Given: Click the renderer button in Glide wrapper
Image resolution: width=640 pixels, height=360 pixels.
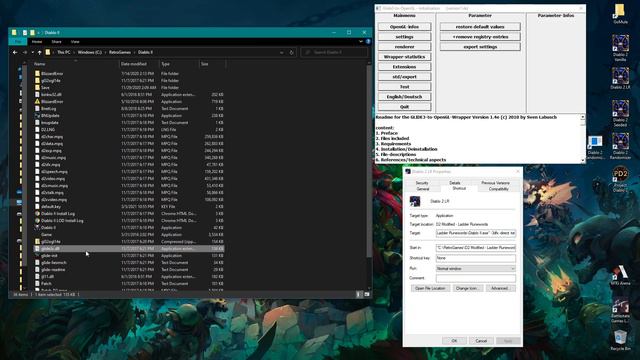Looking at the screenshot, I should pos(404,47).
